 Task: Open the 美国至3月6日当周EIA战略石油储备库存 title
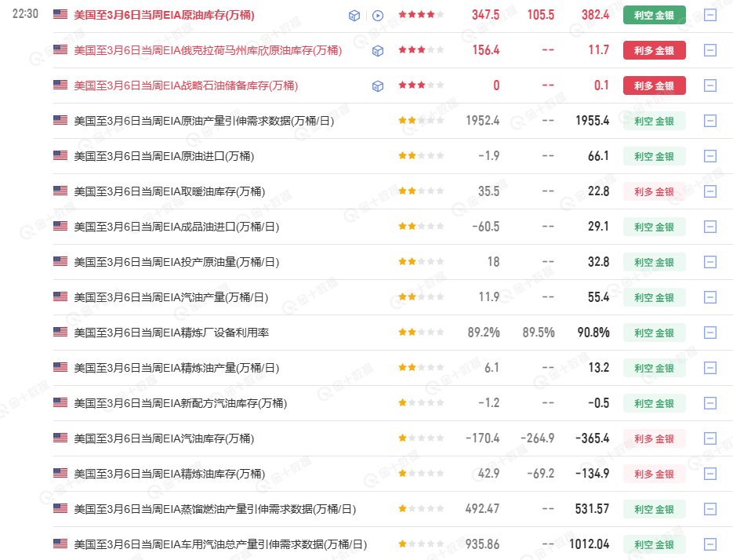(x=185, y=85)
